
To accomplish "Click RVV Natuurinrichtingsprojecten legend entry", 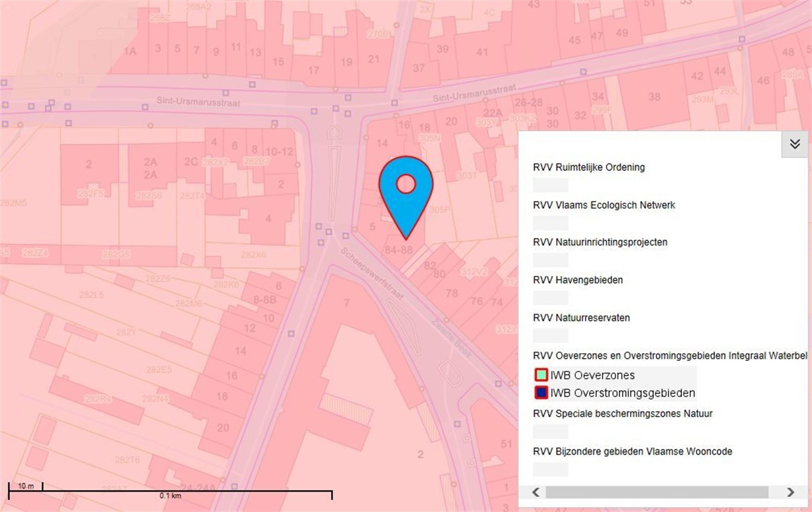I will click(x=600, y=242).
